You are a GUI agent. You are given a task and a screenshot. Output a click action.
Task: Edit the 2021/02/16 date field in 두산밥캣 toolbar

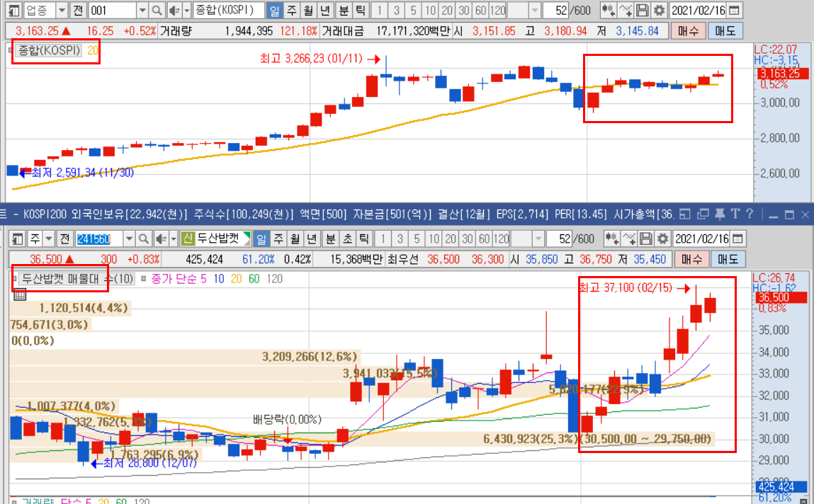pos(701,239)
